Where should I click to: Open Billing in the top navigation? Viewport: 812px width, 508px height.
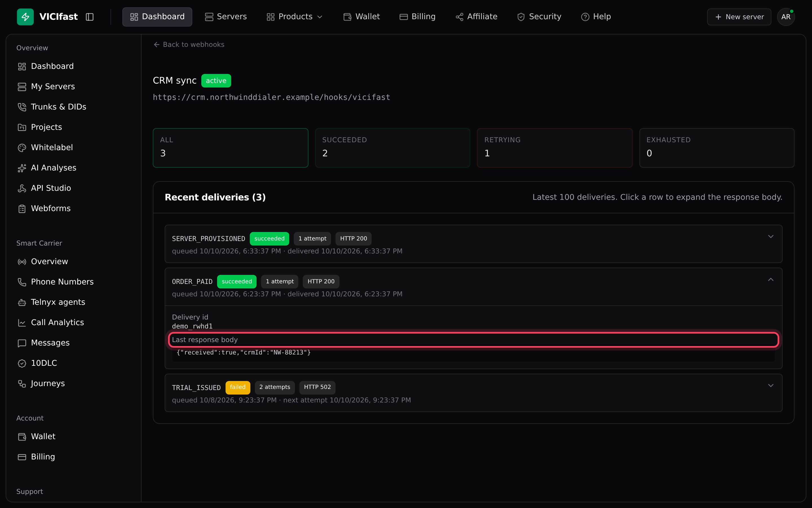click(417, 17)
